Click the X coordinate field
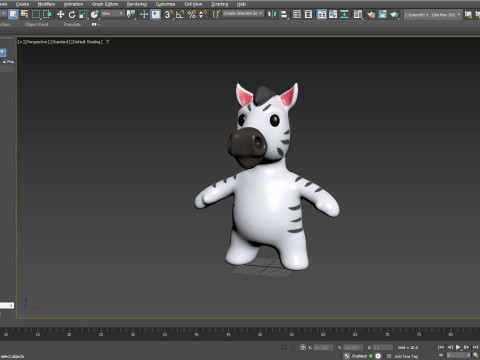This screenshot has width=480, height=360. click(322, 347)
